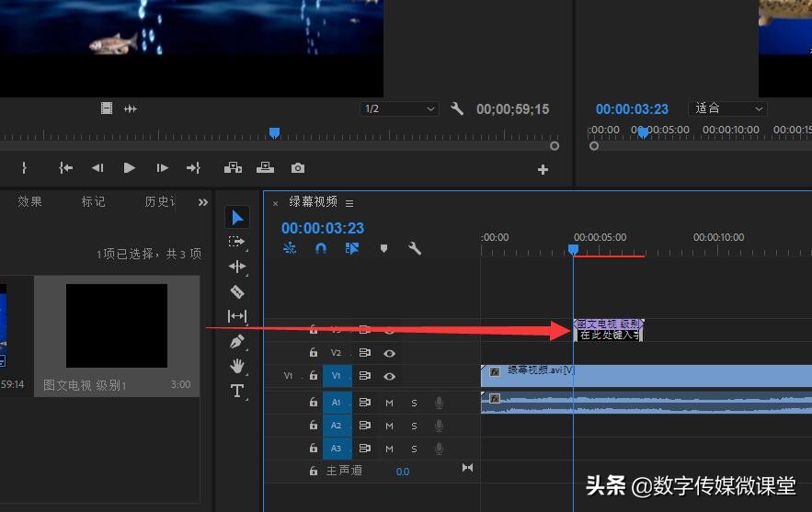Switch to the 效果 tab
The image size is (812, 512).
click(x=30, y=201)
